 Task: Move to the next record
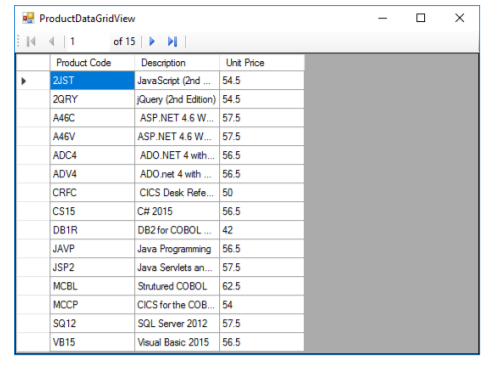click(152, 42)
